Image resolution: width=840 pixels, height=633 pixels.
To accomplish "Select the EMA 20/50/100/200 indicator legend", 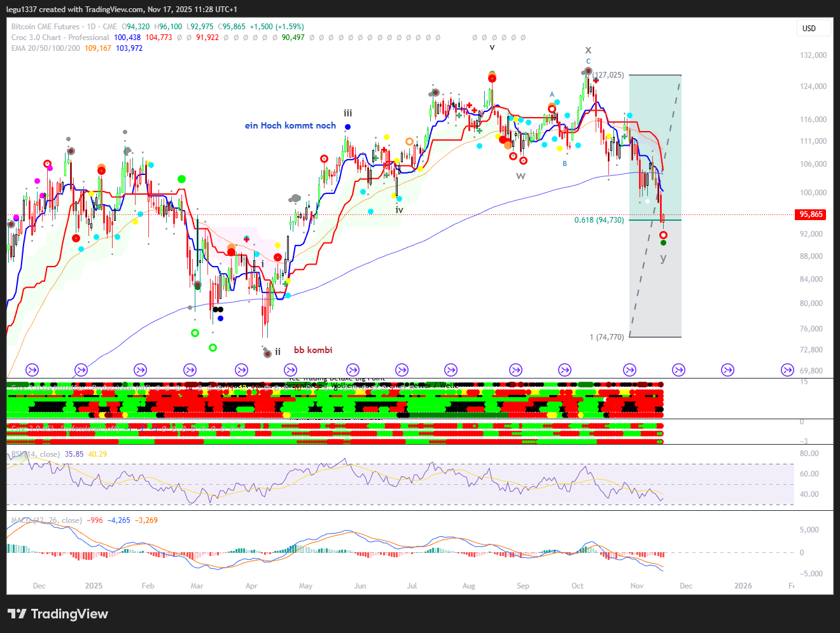I will [x=46, y=48].
